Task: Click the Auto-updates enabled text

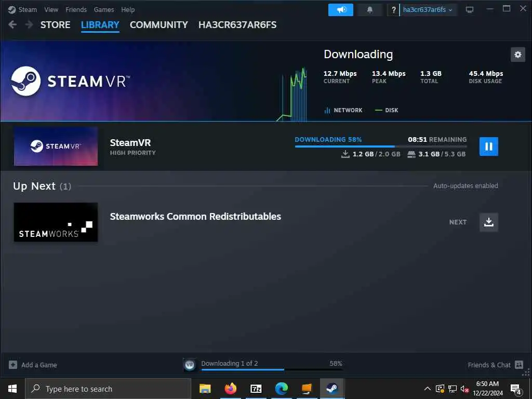Action: pos(465,186)
